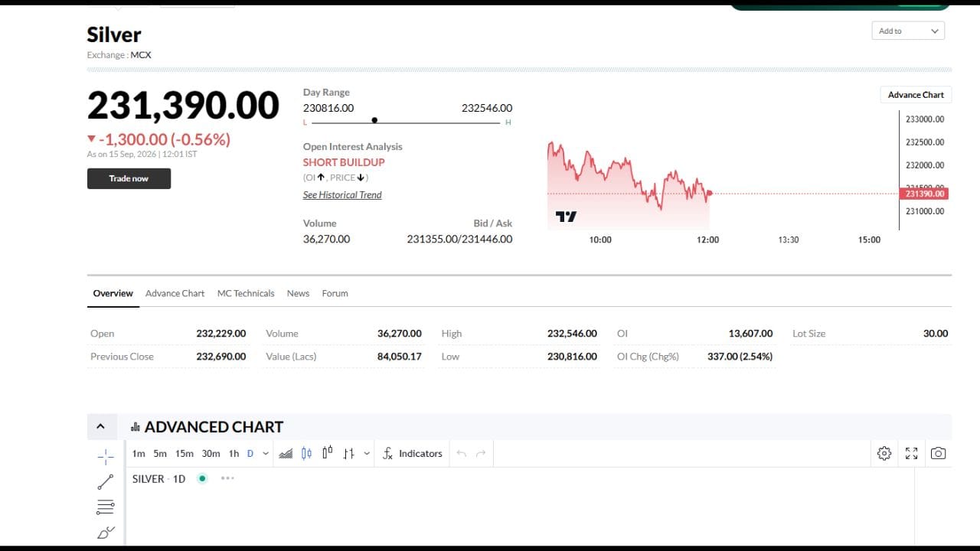Viewport: 980px width, 551px height.
Task: Select the brush drawing tool
Action: pyautogui.click(x=106, y=532)
